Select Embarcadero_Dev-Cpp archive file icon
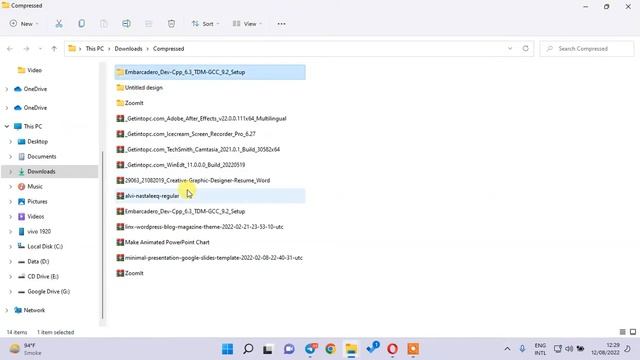The image size is (640, 360). pos(120,211)
